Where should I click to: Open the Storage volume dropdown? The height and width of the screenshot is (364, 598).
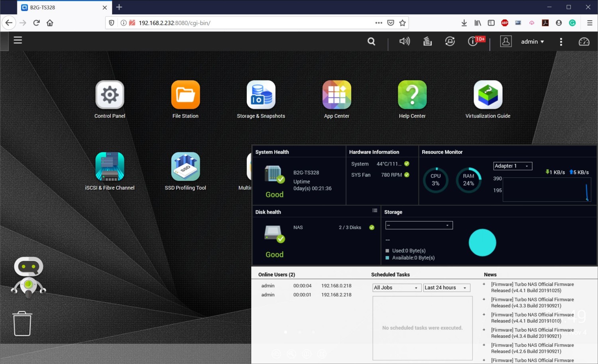click(x=419, y=225)
